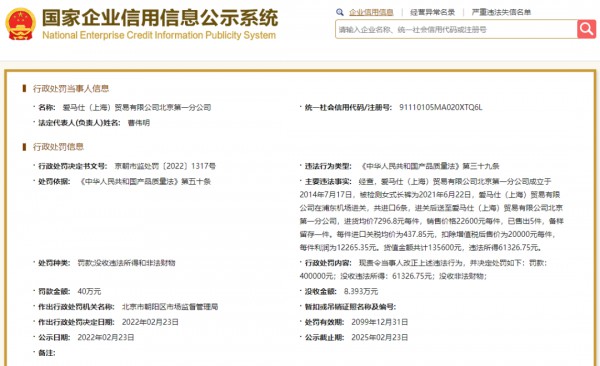Click company name 爱马仕（上海）贸易有限公司北京第一分公司
Viewport: 600px width, 366px height.
(137, 108)
